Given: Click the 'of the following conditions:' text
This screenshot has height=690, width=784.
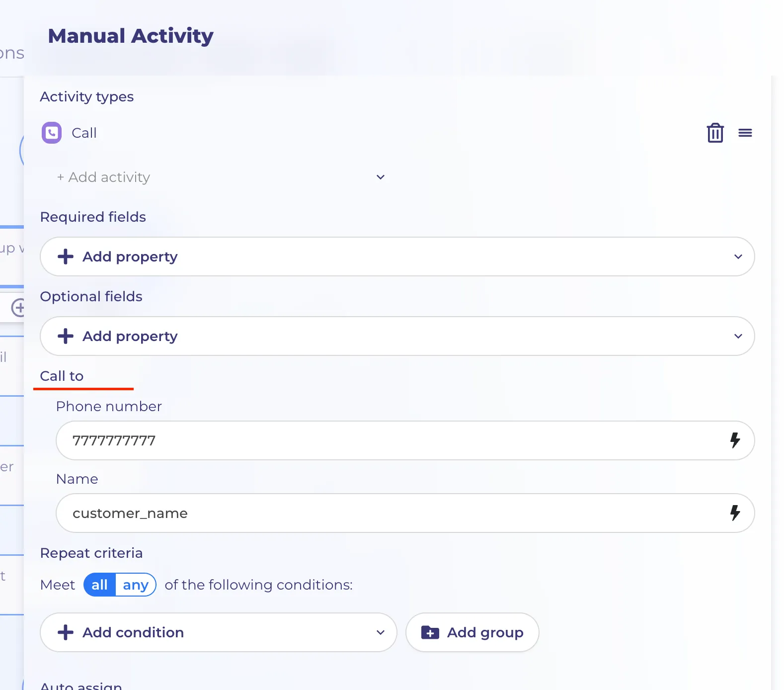Looking at the screenshot, I should click(259, 585).
